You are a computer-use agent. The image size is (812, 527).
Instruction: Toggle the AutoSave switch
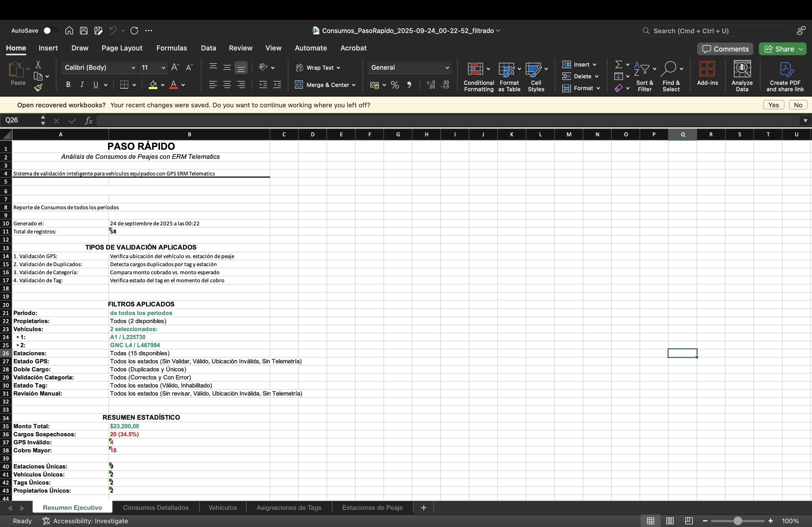(x=50, y=30)
